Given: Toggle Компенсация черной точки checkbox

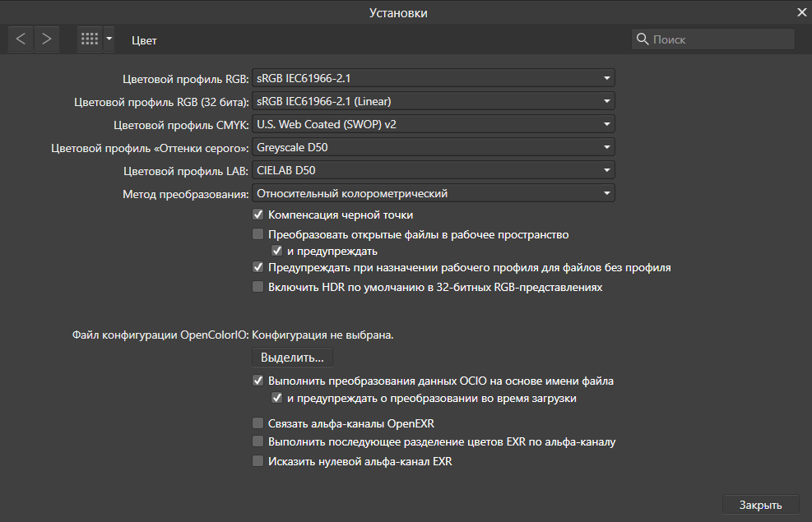Looking at the screenshot, I should (x=258, y=215).
